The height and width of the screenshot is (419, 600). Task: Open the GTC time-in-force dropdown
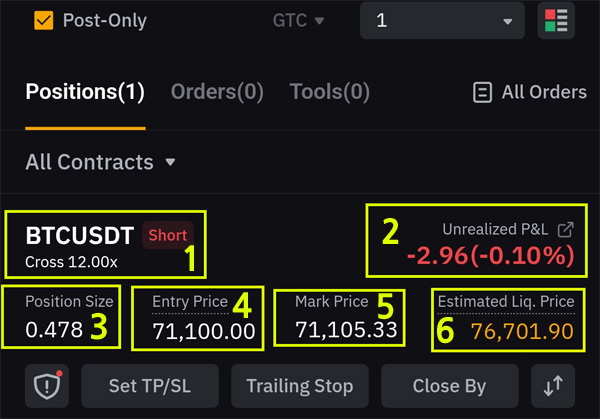click(298, 20)
